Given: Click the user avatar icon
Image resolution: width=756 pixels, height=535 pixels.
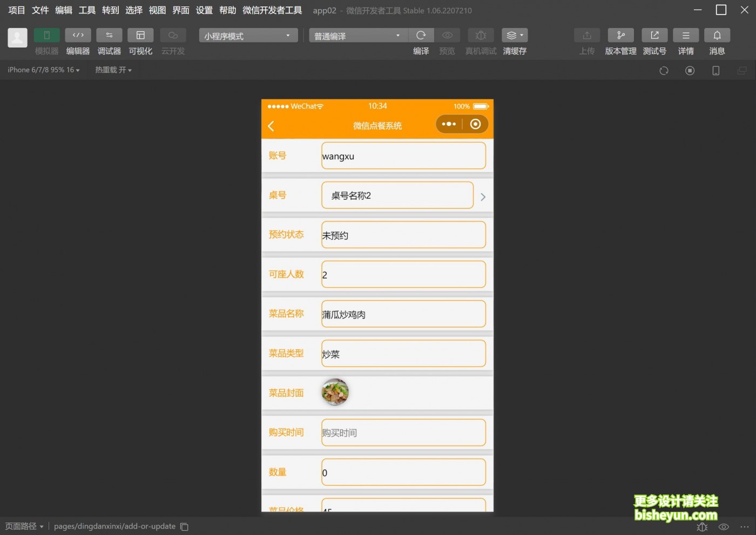Looking at the screenshot, I should [x=17, y=38].
